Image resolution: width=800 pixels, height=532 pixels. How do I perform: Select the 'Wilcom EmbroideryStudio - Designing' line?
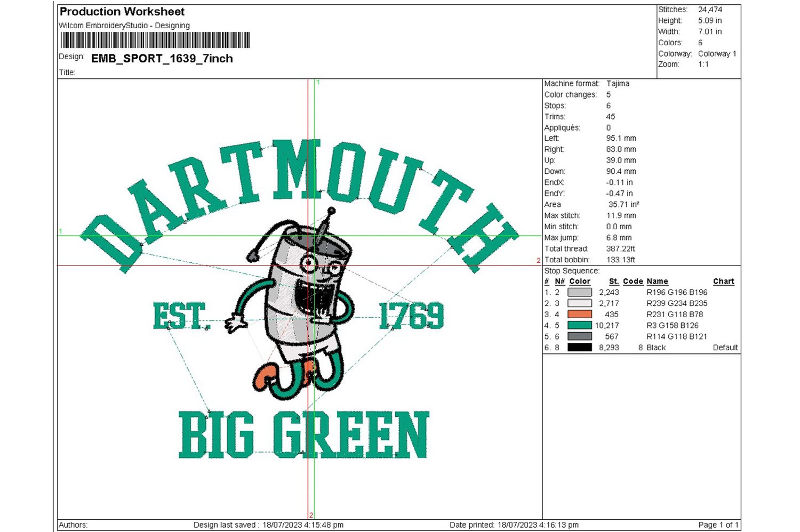coord(124,26)
